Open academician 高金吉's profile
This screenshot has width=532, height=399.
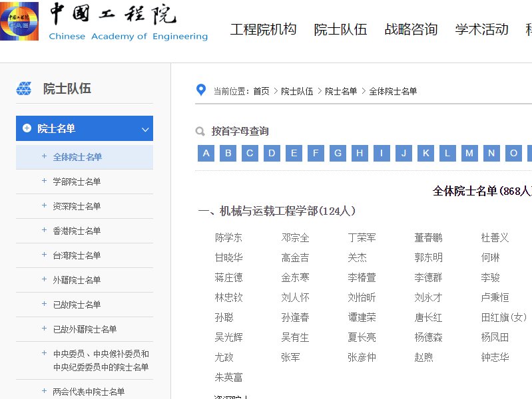295,257
